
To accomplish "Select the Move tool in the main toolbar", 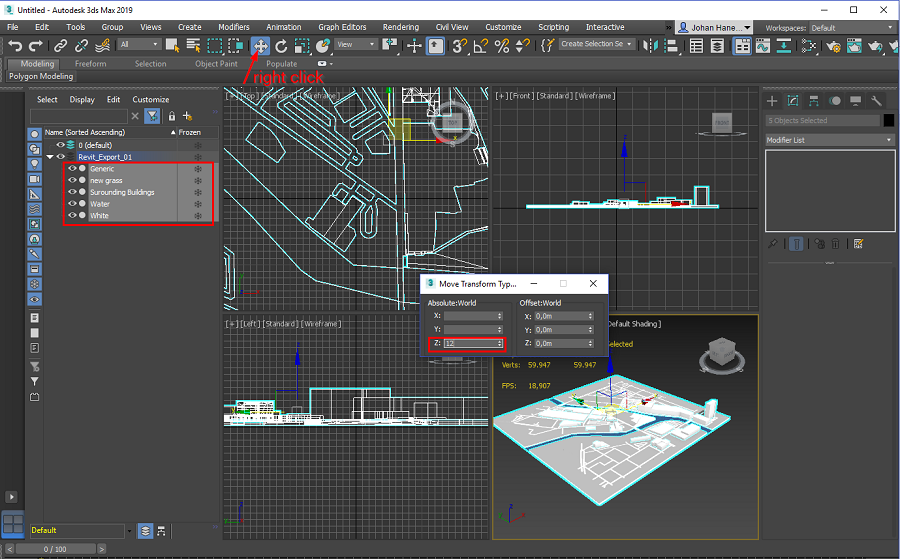I will pyautogui.click(x=260, y=45).
